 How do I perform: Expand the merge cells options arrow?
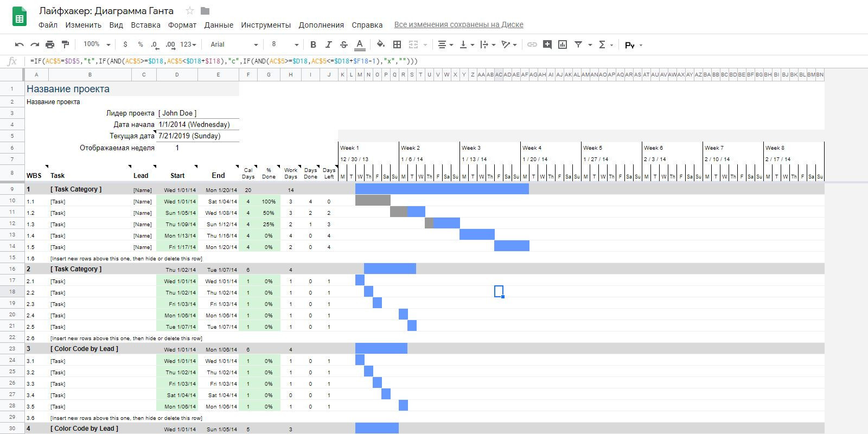click(425, 45)
